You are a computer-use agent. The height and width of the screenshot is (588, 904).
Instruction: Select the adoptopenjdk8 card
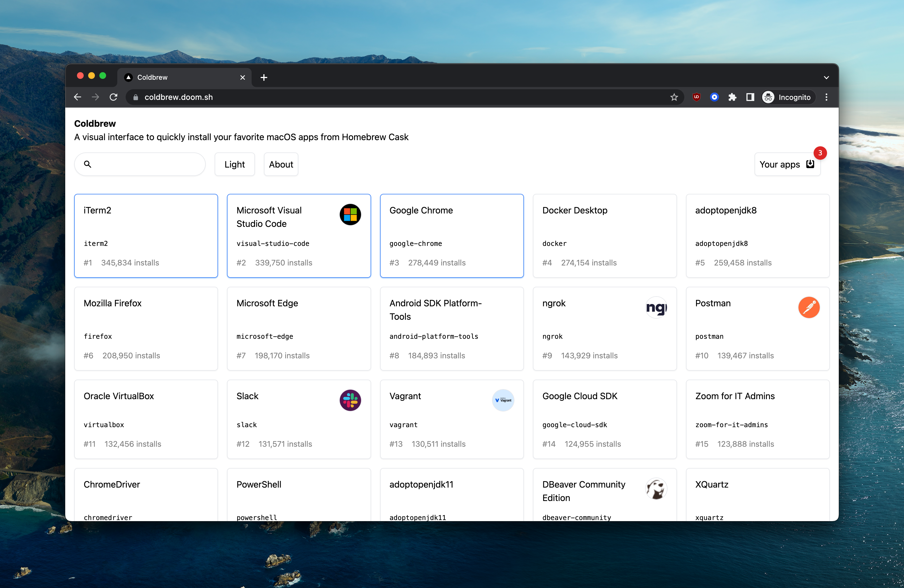tap(757, 236)
